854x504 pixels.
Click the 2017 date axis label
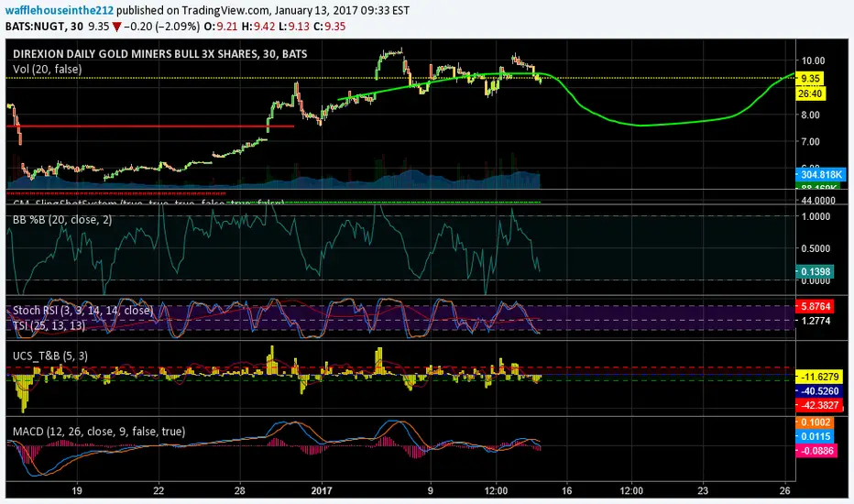pos(322,490)
